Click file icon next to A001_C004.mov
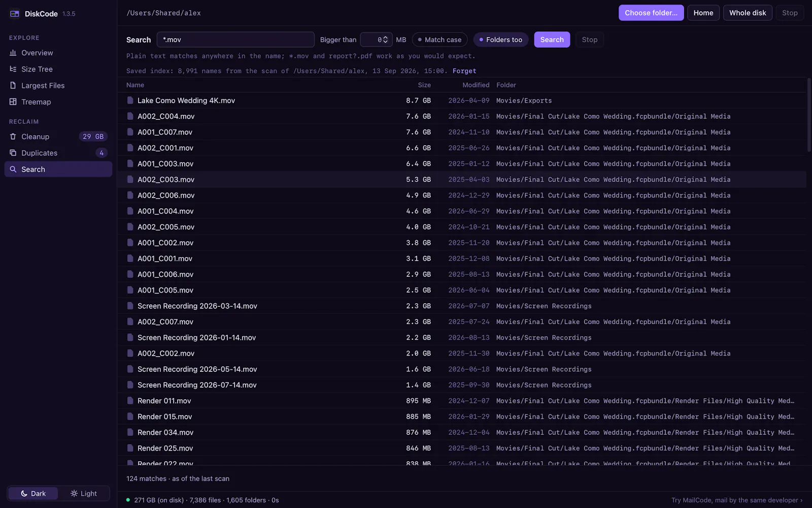Viewport: 812px width, 508px height. [x=130, y=211]
